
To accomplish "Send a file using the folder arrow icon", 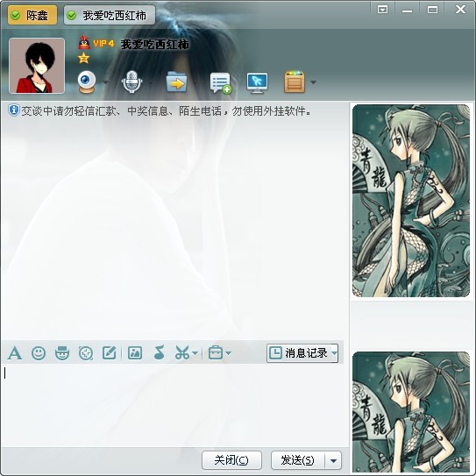I will point(176,82).
